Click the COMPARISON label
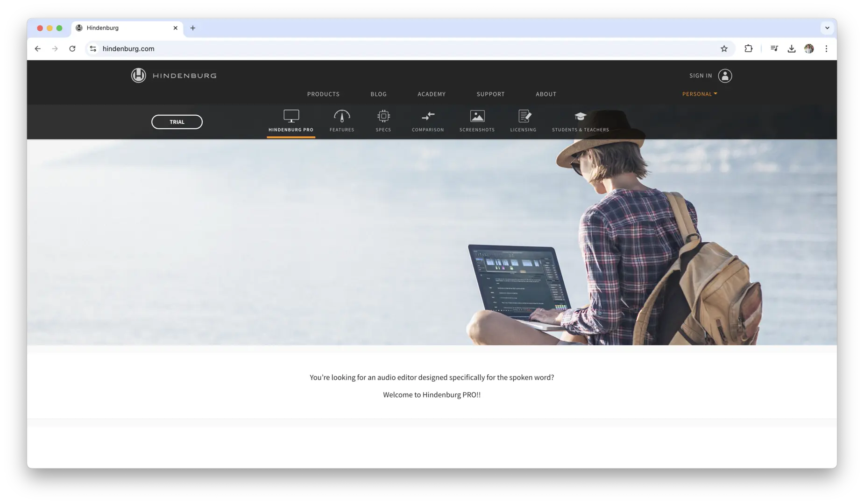 428,130
